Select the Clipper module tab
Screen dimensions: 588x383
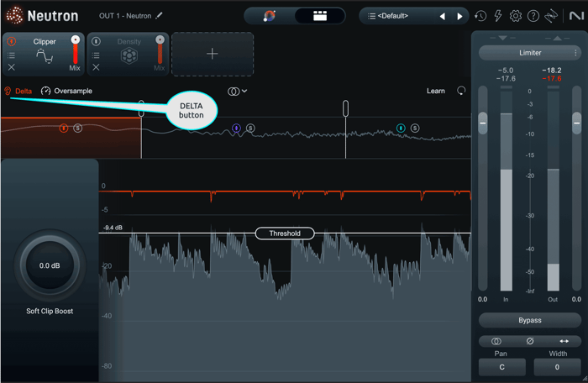click(x=45, y=54)
